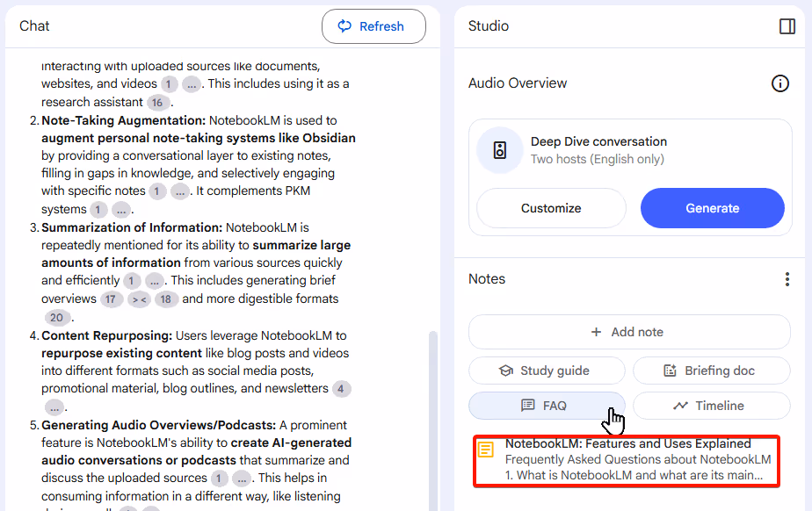Screen dimensions: 812x511
Task: Open the 'NotebookLM: Features and Uses Explained' note
Action: 627,460
